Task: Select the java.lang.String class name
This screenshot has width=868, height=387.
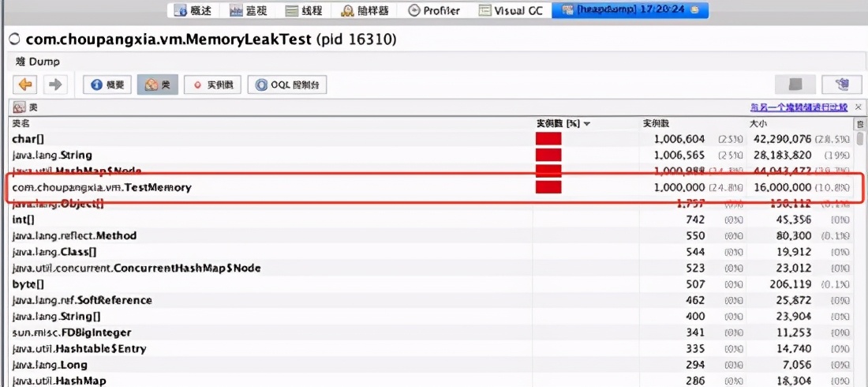Action: pos(52,155)
